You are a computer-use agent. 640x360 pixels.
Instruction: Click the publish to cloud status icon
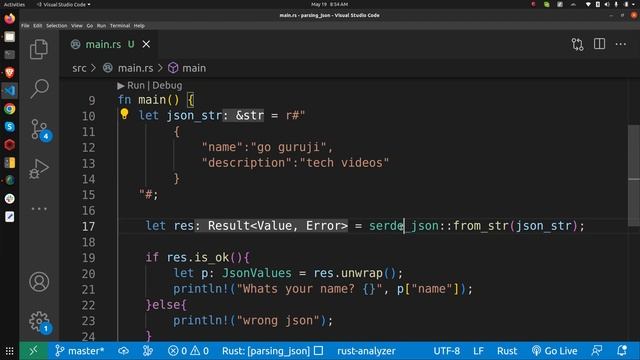[x=124, y=351]
